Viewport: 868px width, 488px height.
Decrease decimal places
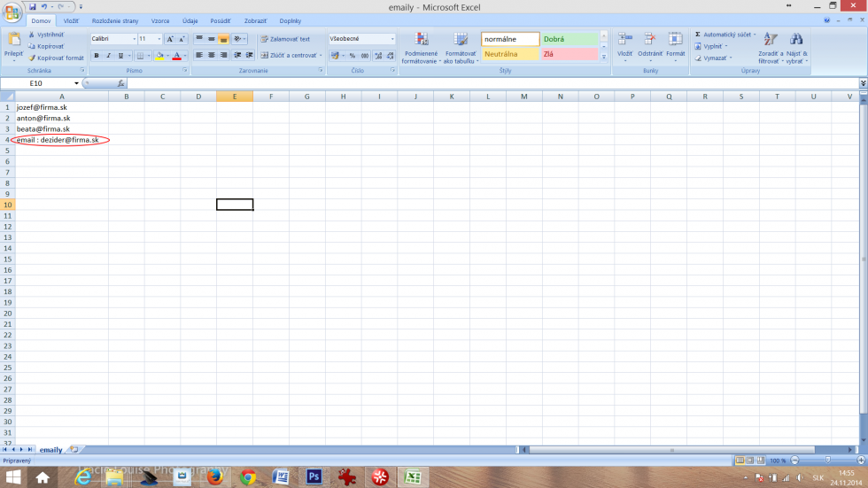click(x=391, y=55)
